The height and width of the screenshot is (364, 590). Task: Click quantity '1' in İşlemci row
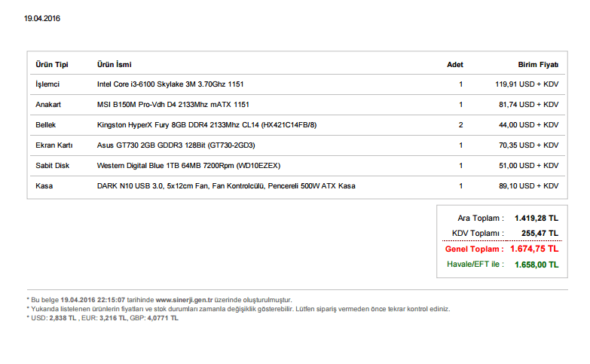(x=460, y=84)
